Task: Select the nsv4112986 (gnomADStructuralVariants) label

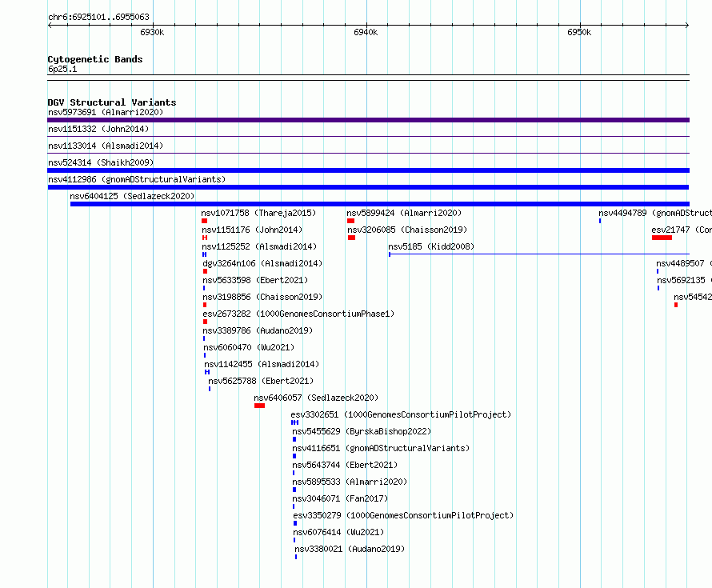Action: [x=137, y=179]
